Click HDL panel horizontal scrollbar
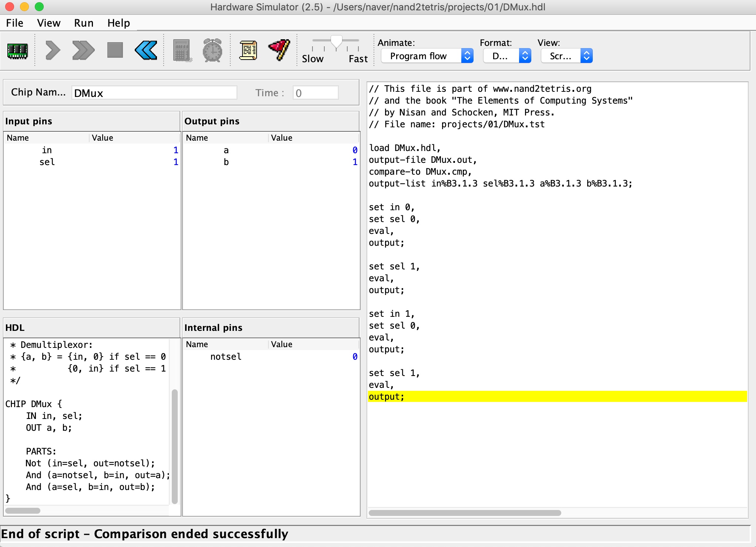 (23, 511)
